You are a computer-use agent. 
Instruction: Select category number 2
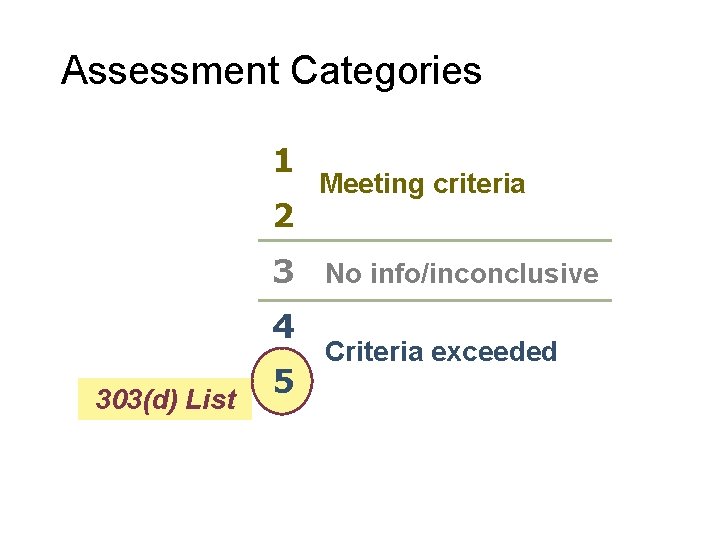click(x=283, y=215)
